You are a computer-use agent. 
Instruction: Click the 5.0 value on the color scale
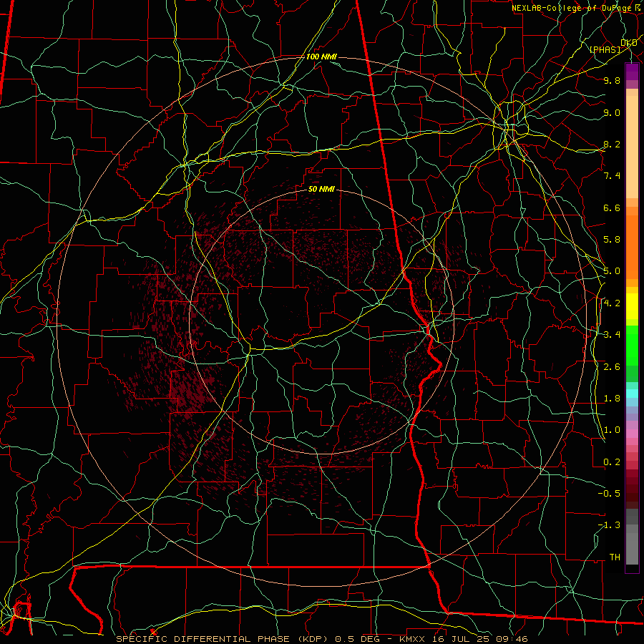pyautogui.click(x=612, y=271)
